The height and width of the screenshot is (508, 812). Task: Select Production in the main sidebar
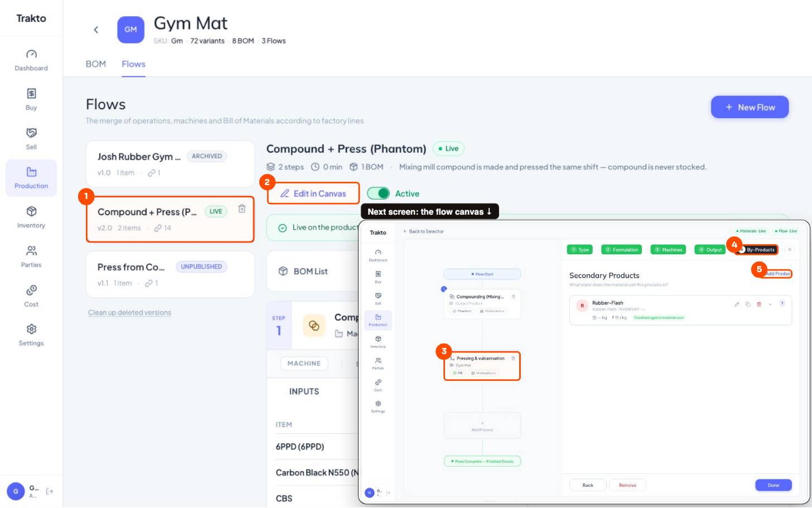31,178
